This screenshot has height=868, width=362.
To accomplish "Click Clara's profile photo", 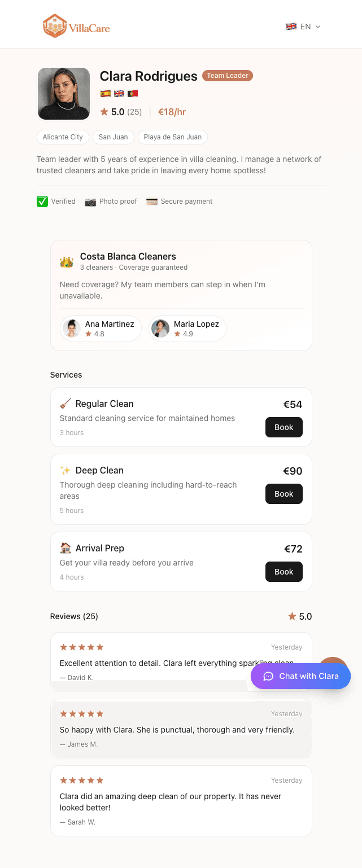I will pos(63,94).
